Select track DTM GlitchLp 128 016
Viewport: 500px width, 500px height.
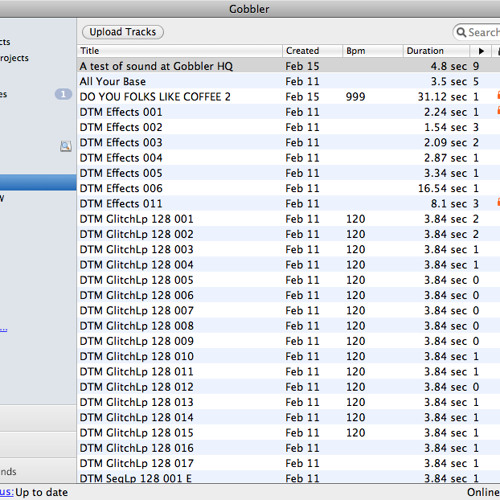[288, 448]
